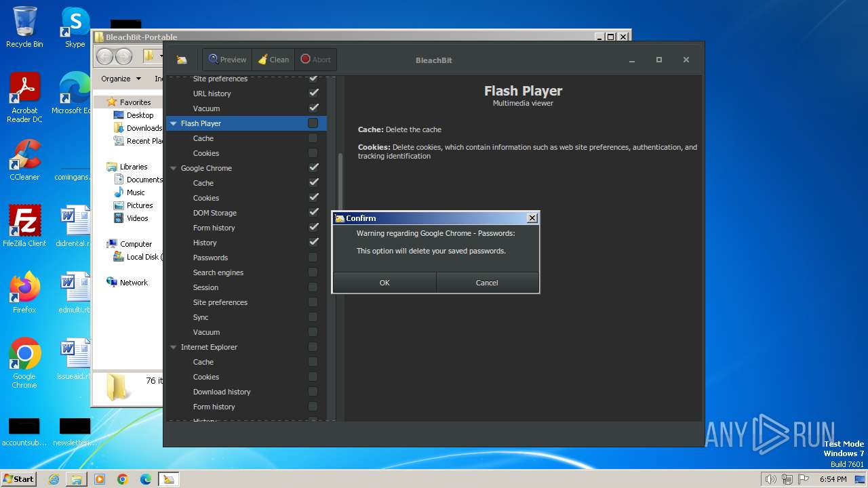Collapse the Google Chrome tree group
Viewport: 868px width, 488px height.
pos(174,168)
